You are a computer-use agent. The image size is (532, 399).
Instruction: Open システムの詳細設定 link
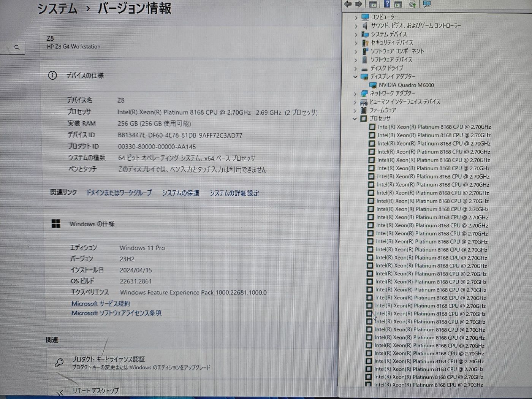[234, 193]
